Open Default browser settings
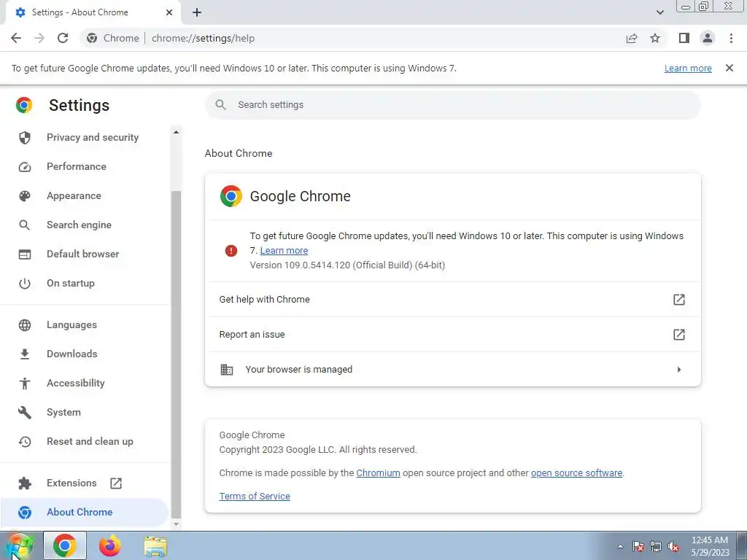This screenshot has height=560, width=747. point(85,254)
